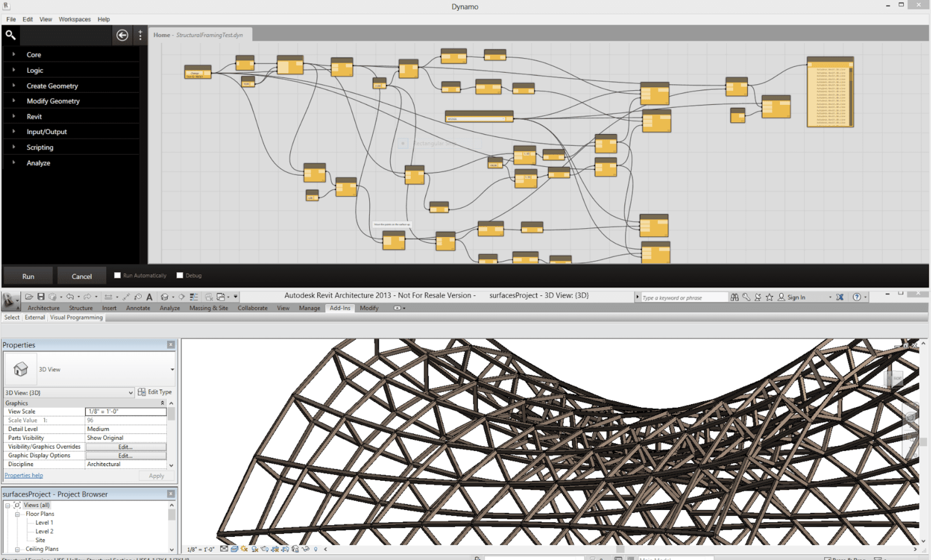
Task: Open the Properties help link
Action: click(x=24, y=475)
